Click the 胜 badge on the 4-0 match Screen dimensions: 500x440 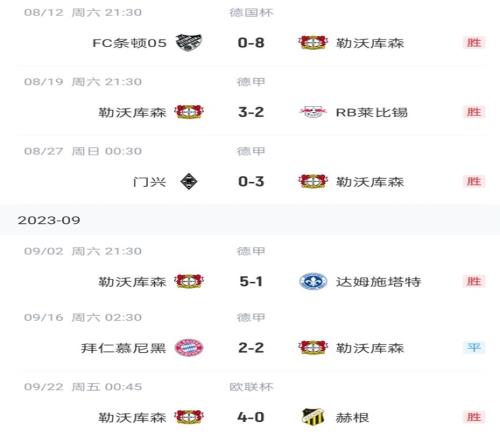point(474,417)
